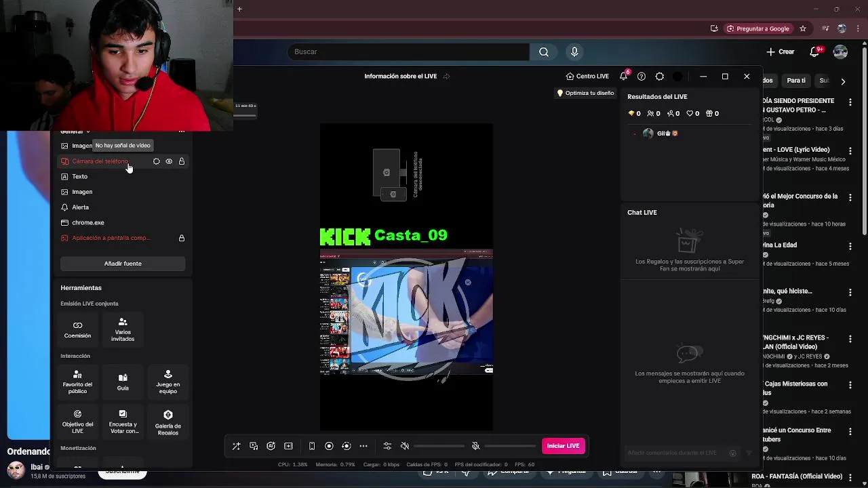868x488 pixels.
Task: Open YouTube account avatar menu
Action: click(x=840, y=52)
